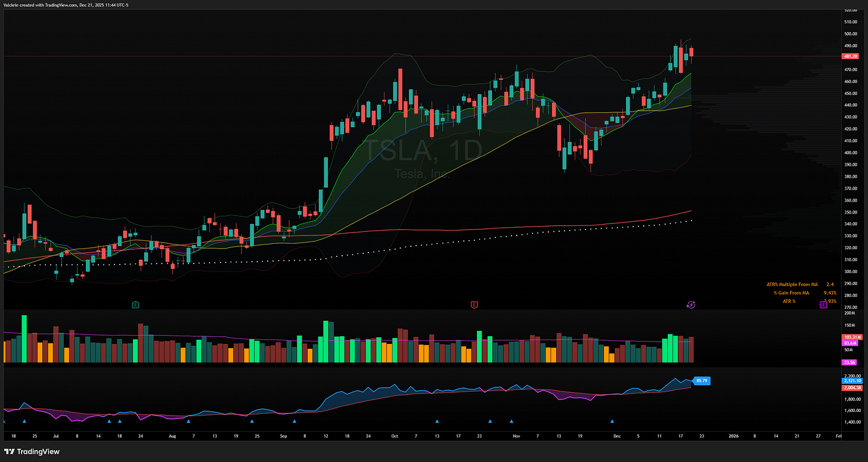The height and width of the screenshot is (462, 868).
Task: Click the blue triangle above the July 18 date
Action: click(x=119, y=421)
